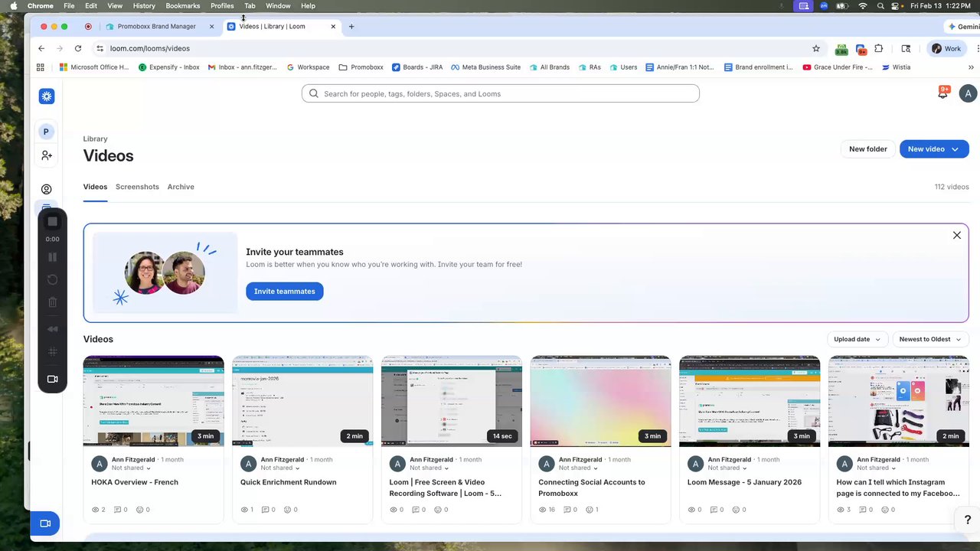Open the Profiles menu in menu bar
Viewport: 980px width, 551px height.
[222, 5]
